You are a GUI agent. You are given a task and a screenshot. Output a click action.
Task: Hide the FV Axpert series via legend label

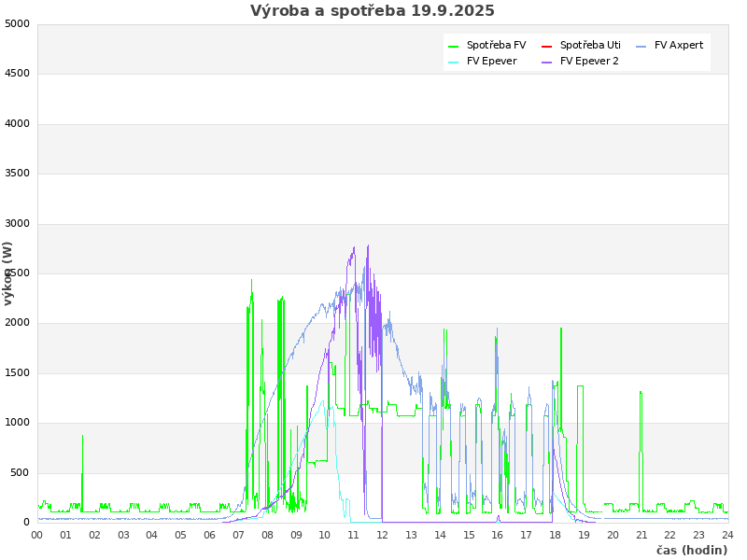point(679,45)
